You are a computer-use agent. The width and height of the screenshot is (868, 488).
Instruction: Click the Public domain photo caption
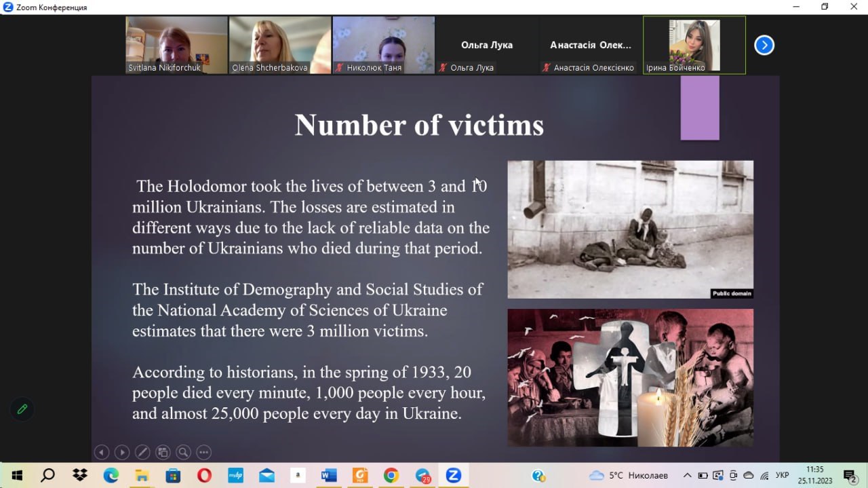coord(732,293)
